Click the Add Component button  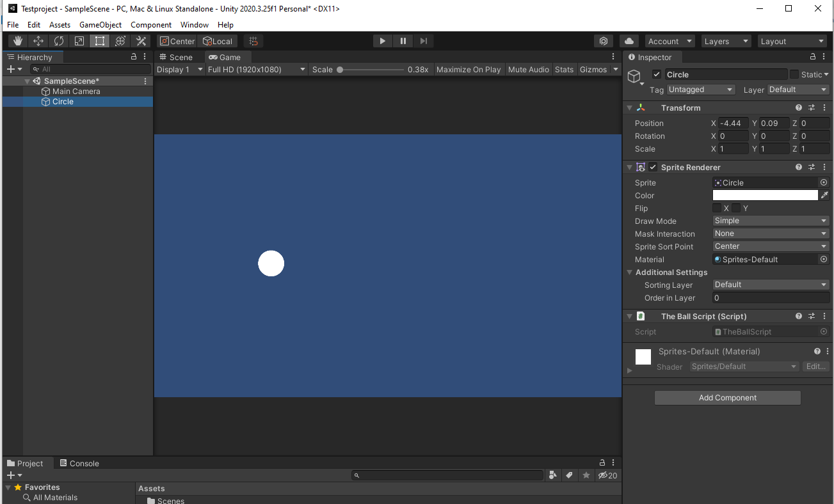pos(727,398)
